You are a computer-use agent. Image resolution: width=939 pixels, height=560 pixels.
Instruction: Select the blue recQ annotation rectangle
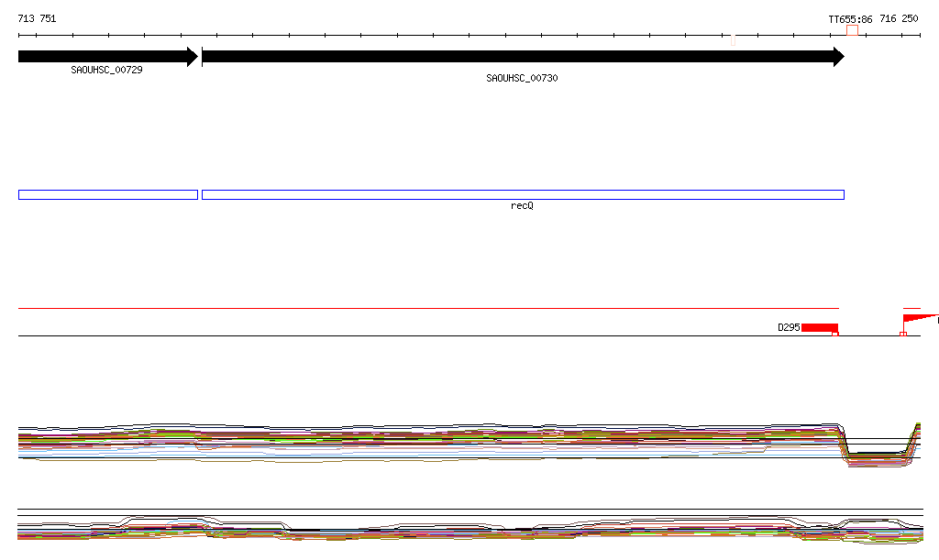(522, 194)
